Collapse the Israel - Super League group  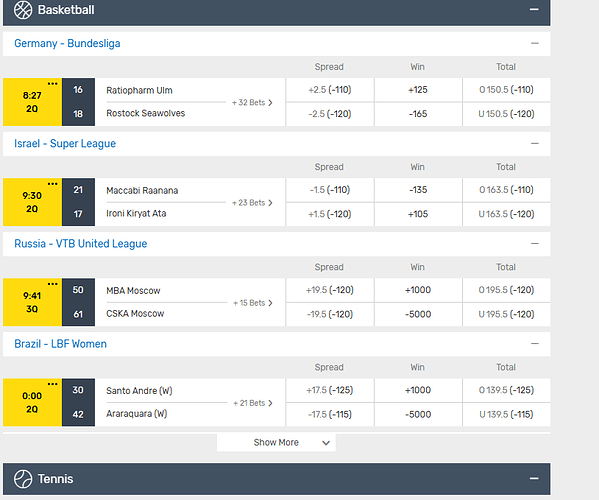tap(535, 144)
